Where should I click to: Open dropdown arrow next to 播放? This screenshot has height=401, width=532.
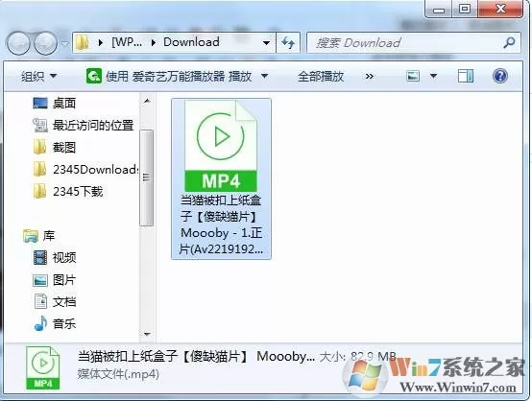[264, 77]
